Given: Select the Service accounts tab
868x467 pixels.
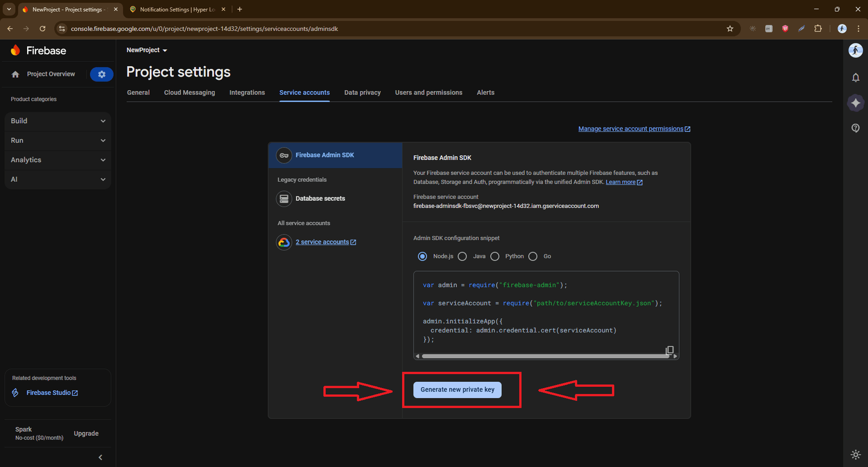Looking at the screenshot, I should click(x=304, y=93).
